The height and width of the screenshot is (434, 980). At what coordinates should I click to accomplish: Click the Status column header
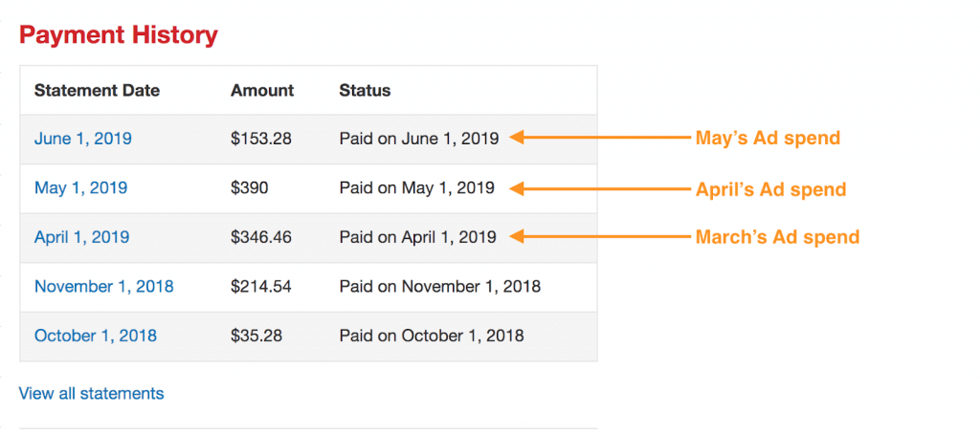coord(365,91)
